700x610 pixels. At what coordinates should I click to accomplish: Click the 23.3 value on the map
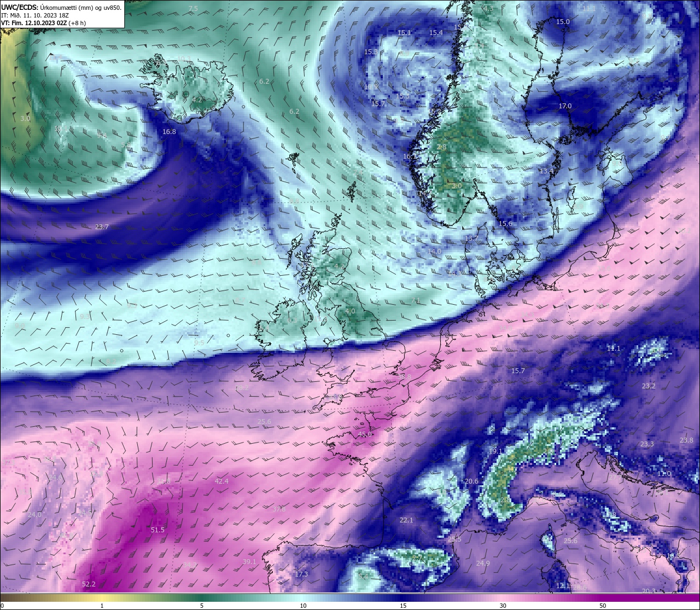pyautogui.click(x=647, y=444)
